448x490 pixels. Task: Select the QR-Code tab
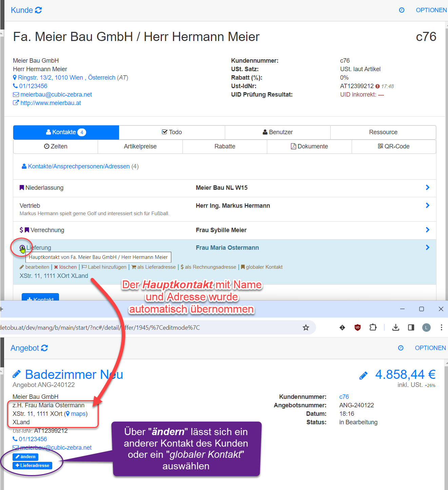pyautogui.click(x=394, y=146)
